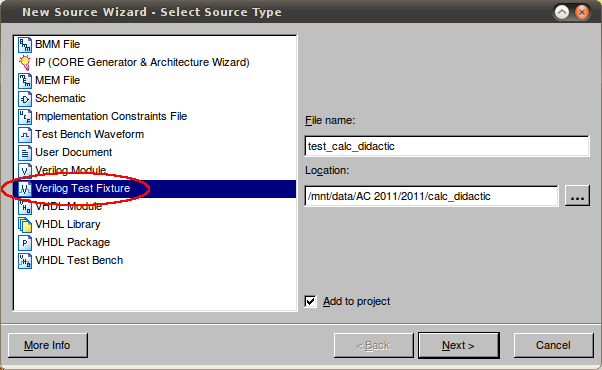Choose IP (CORE Generator & Architecture Wizard)
Viewport: 602px width, 370px height.
coord(142,63)
